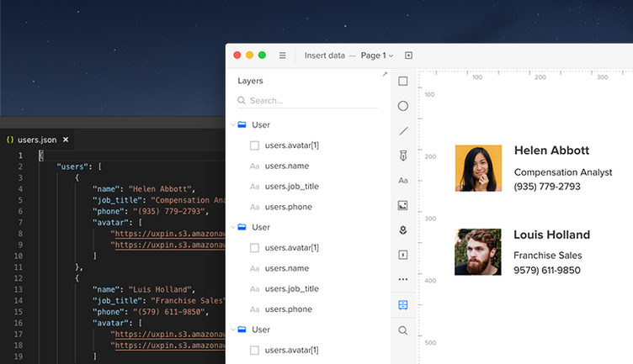Select the 9579) 611-9850 phone text
633x364 pixels.
[x=546, y=271]
